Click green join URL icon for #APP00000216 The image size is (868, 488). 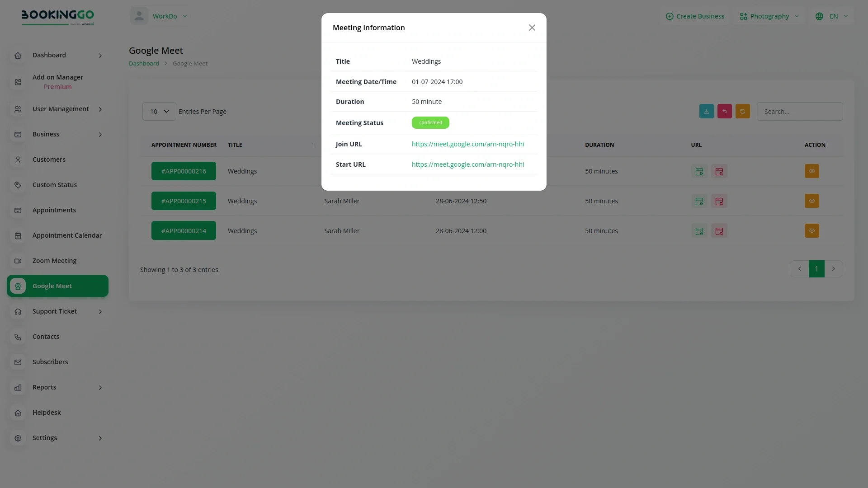coord(699,171)
